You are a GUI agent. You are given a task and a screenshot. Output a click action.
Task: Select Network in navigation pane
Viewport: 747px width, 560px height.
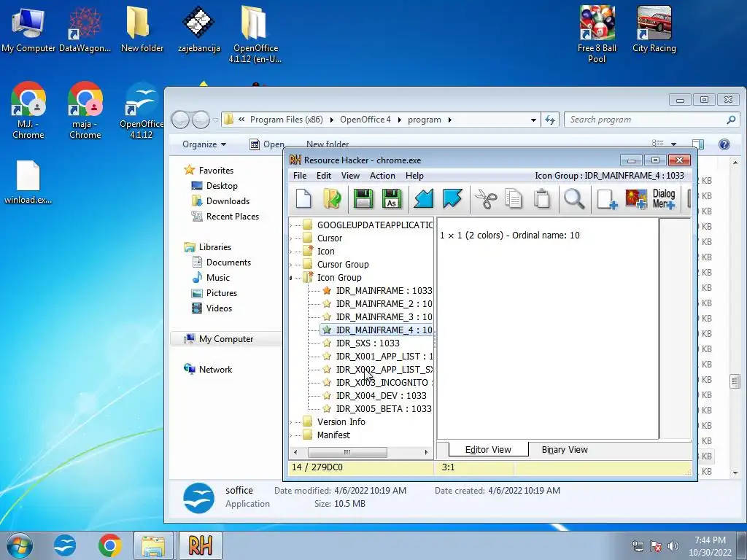(x=215, y=370)
